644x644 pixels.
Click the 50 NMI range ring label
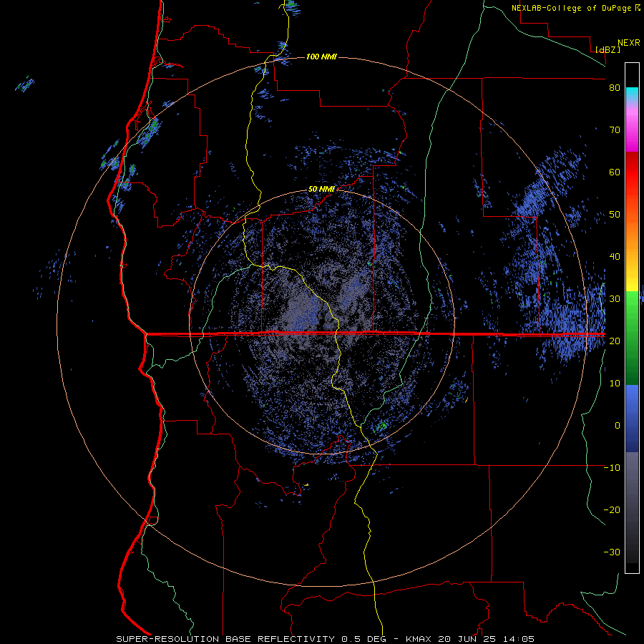coord(321,190)
